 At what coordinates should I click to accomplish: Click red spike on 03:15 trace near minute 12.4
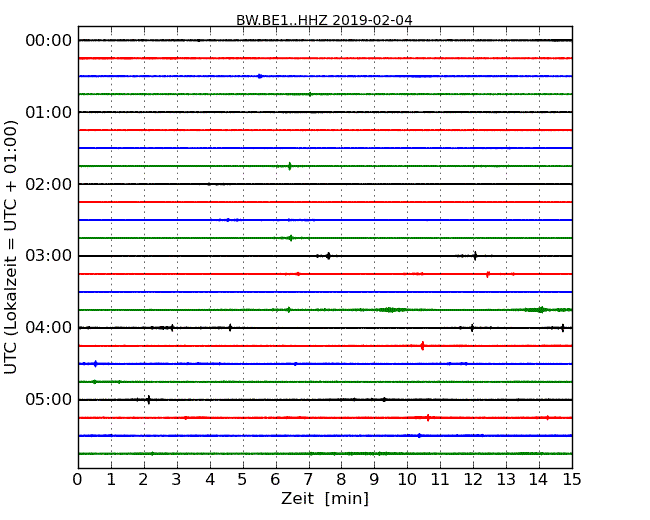point(488,274)
